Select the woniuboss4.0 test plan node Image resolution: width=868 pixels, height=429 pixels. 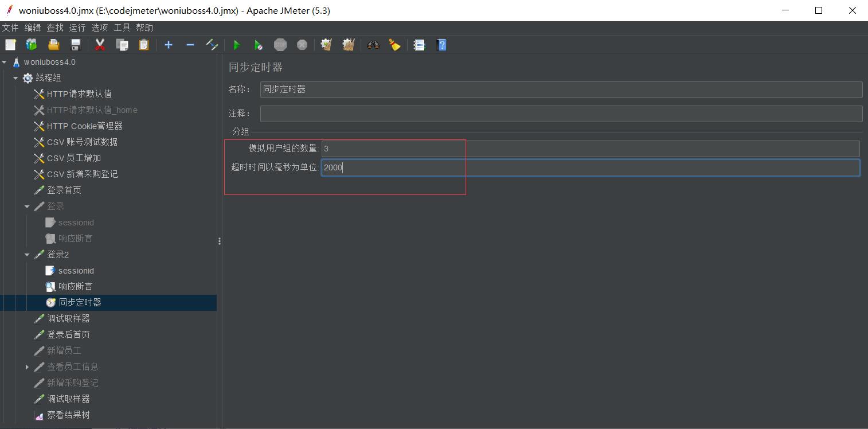pyautogui.click(x=49, y=62)
